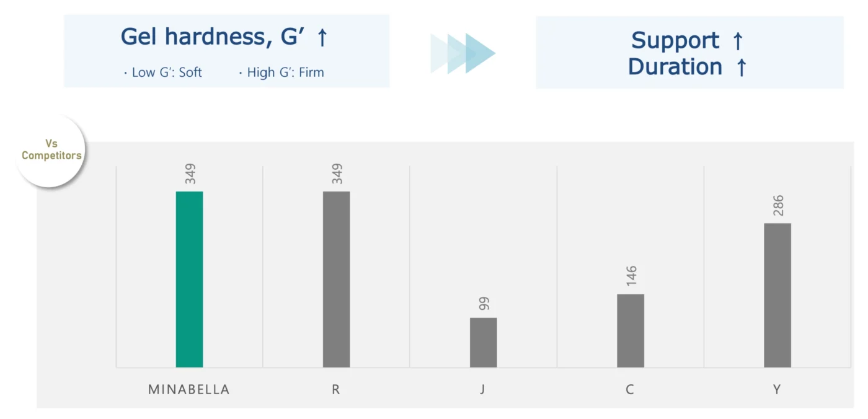This screenshot has height=419, width=868.
Task: Click the Duration text in right box
Action: (x=675, y=67)
